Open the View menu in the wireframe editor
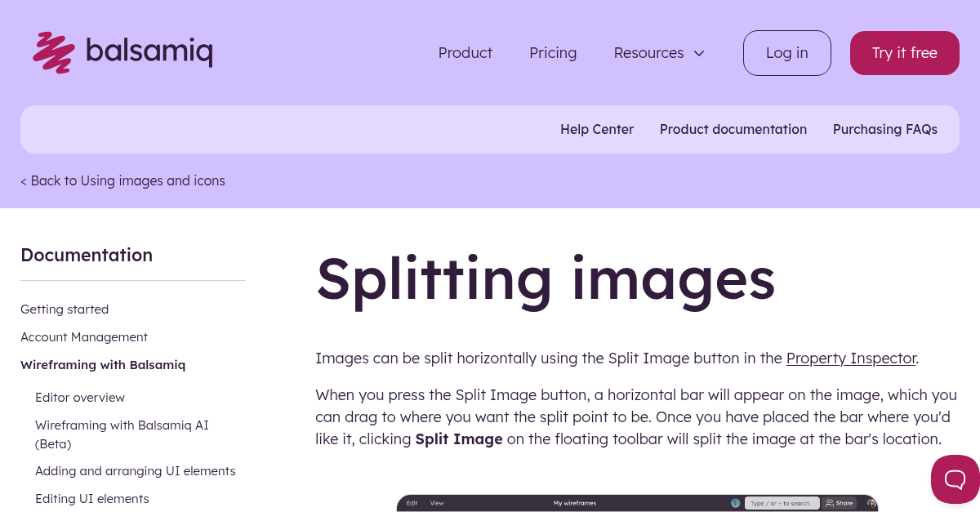Image resolution: width=980 pixels, height=512 pixels. tap(437, 503)
